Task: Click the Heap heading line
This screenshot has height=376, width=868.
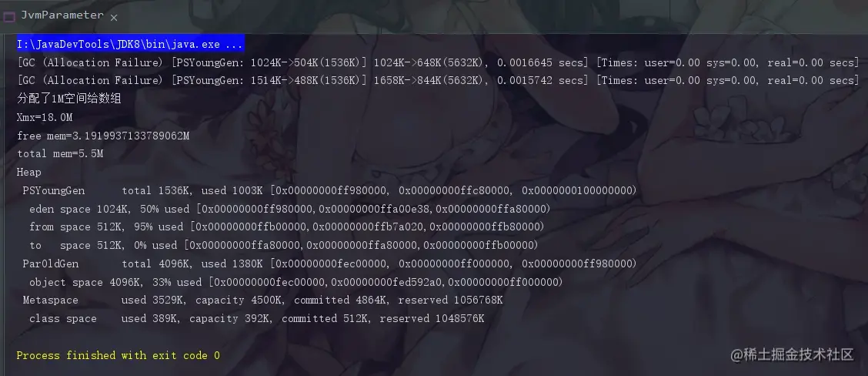Action: pos(28,172)
